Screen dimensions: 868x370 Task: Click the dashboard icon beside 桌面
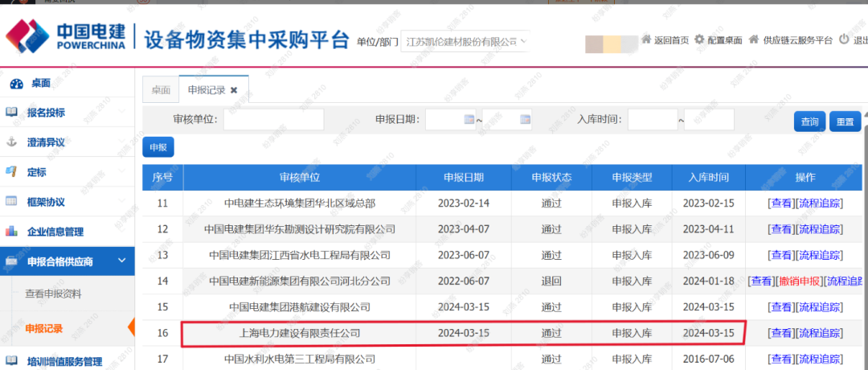tap(16, 84)
